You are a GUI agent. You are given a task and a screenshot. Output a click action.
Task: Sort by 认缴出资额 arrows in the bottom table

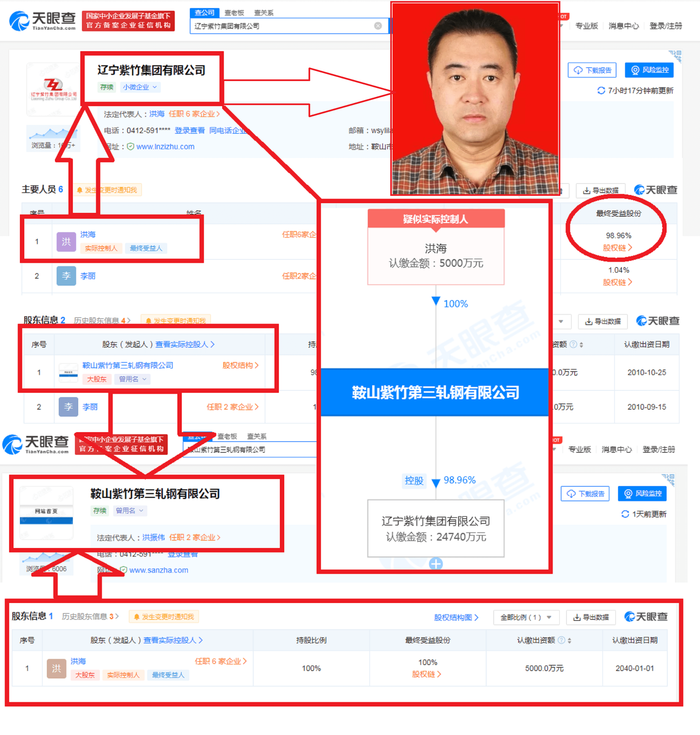pyautogui.click(x=569, y=641)
